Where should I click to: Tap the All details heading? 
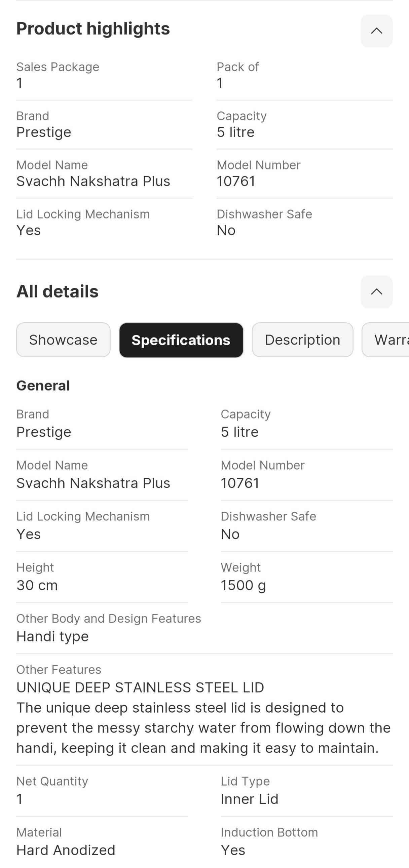coord(57,291)
